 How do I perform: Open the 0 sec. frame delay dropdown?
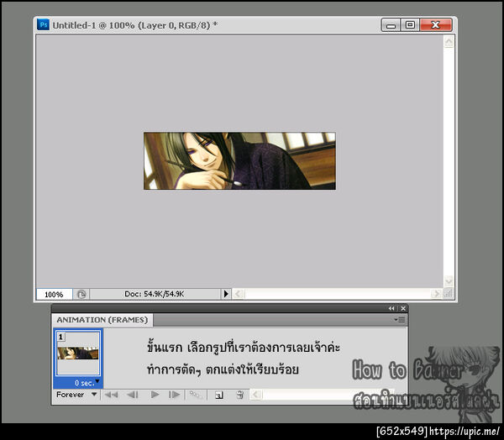87,383
